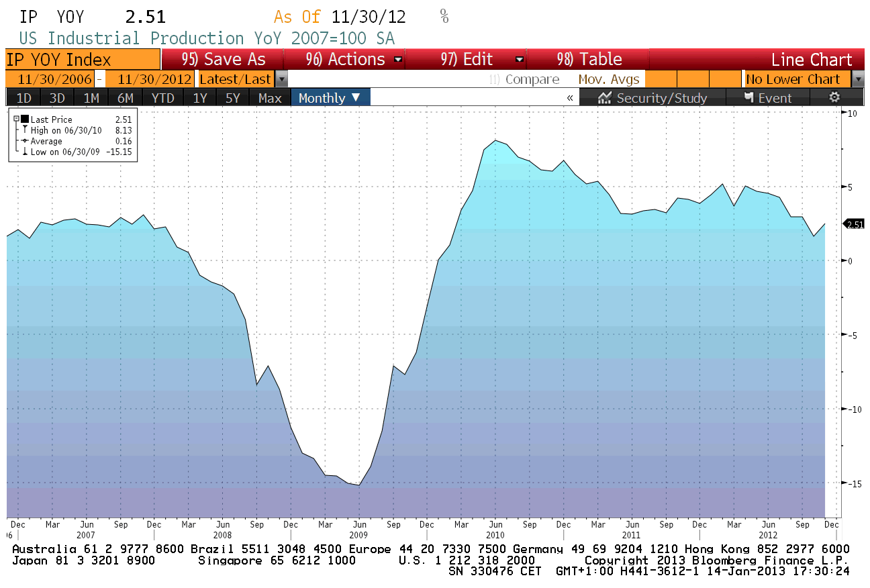This screenshot has height=588, width=870.
Task: Click 11) Compare
Action: (524, 79)
